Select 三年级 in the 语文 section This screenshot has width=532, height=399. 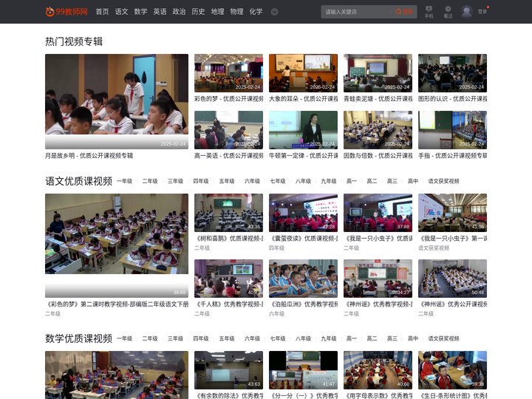[x=175, y=181]
